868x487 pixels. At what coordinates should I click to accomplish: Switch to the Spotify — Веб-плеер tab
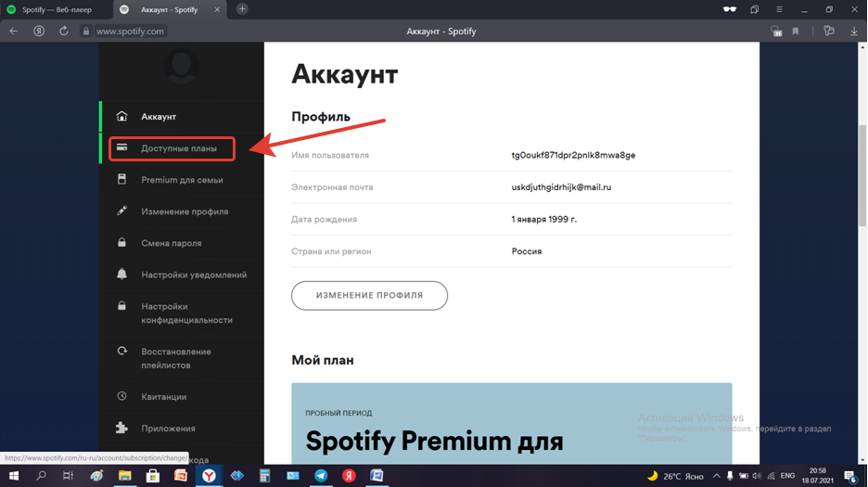click(56, 9)
